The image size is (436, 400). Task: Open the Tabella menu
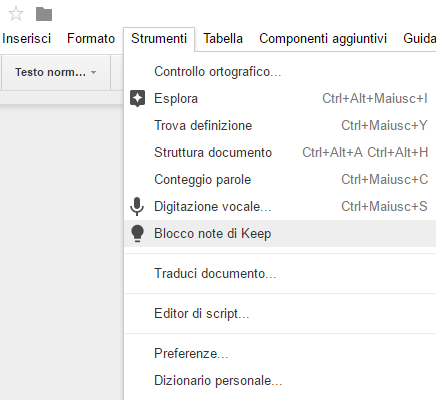(x=223, y=39)
